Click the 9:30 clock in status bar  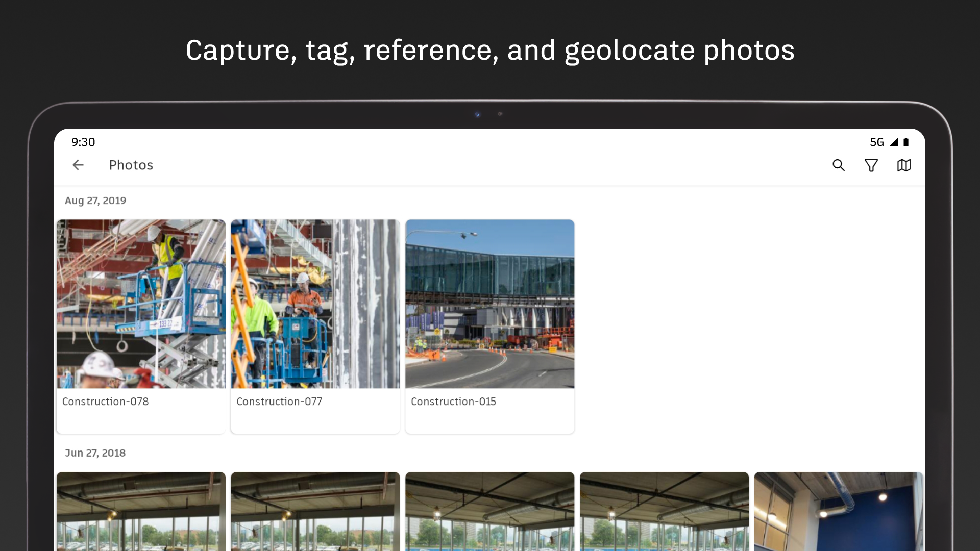[83, 142]
